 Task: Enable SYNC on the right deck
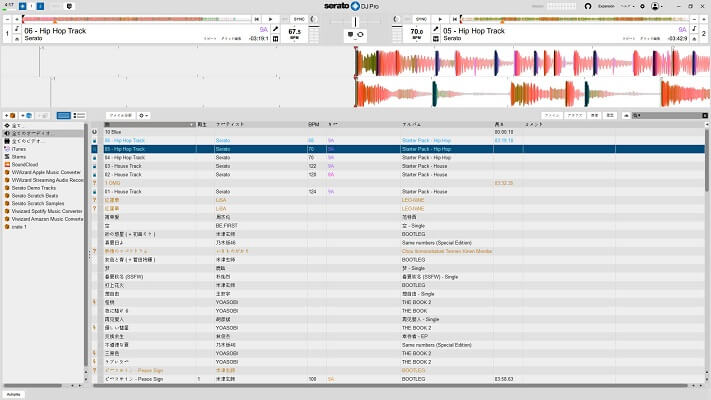[x=421, y=19]
